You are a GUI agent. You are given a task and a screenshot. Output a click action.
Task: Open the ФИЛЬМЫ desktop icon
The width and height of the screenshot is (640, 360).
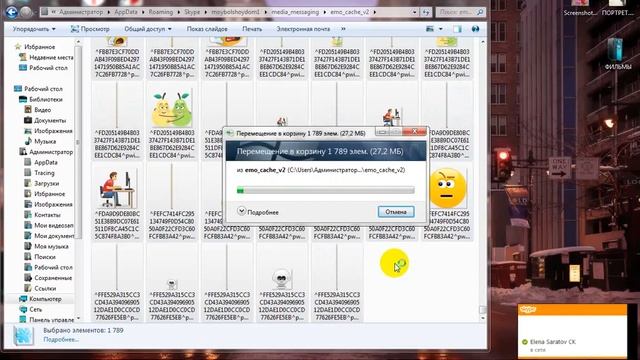617,53
